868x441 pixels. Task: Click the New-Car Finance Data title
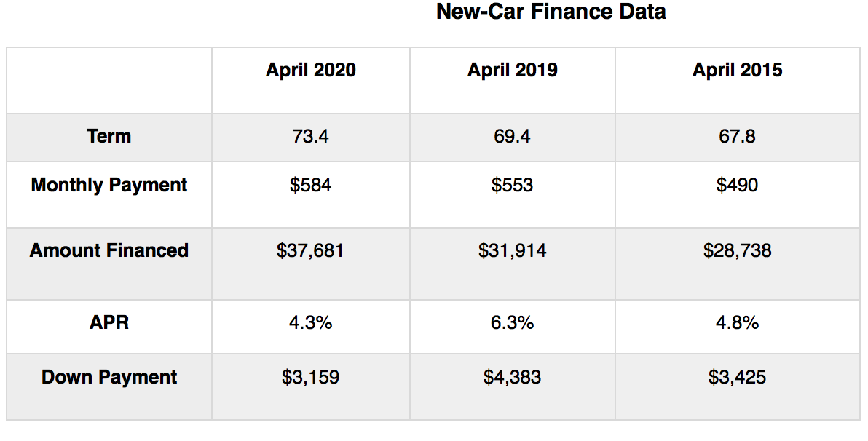click(x=551, y=12)
